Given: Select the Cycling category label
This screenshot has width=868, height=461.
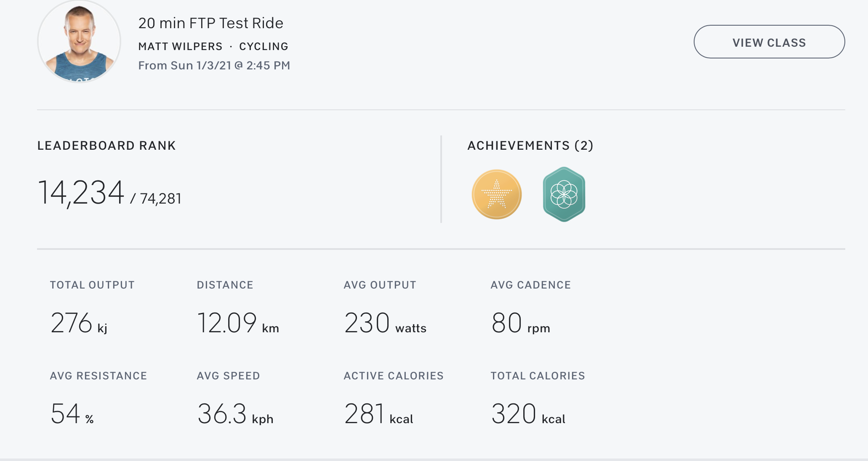Looking at the screenshot, I should click(264, 46).
